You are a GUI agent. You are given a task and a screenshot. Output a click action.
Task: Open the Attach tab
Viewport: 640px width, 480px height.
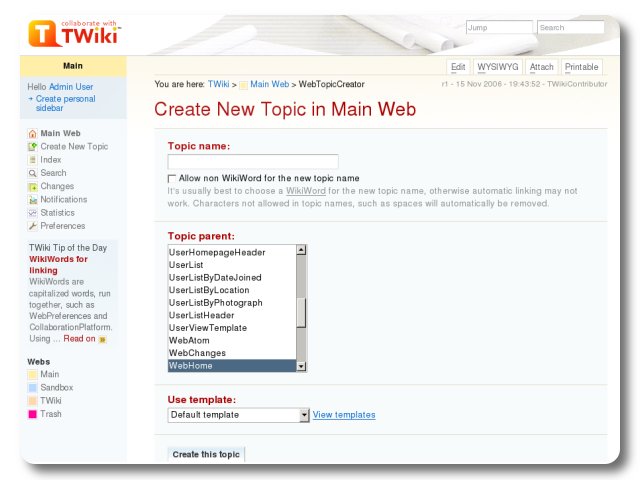pyautogui.click(x=541, y=67)
